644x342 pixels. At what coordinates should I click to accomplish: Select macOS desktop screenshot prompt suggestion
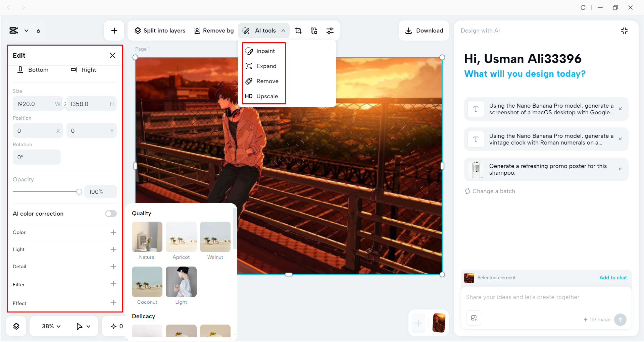[x=546, y=109]
